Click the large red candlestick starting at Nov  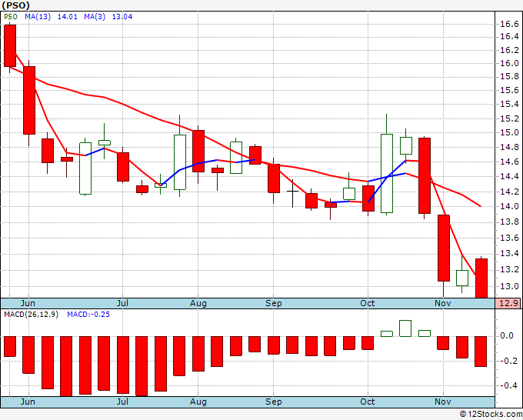pos(443,248)
